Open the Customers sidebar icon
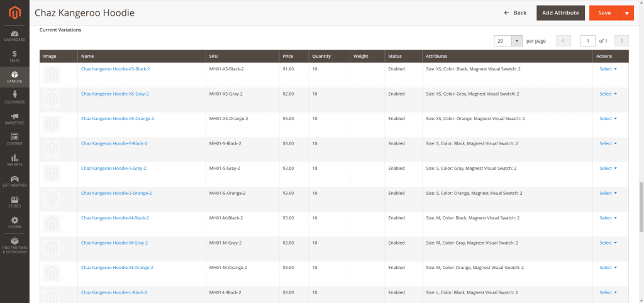Image resolution: width=644 pixels, height=303 pixels. [14, 97]
